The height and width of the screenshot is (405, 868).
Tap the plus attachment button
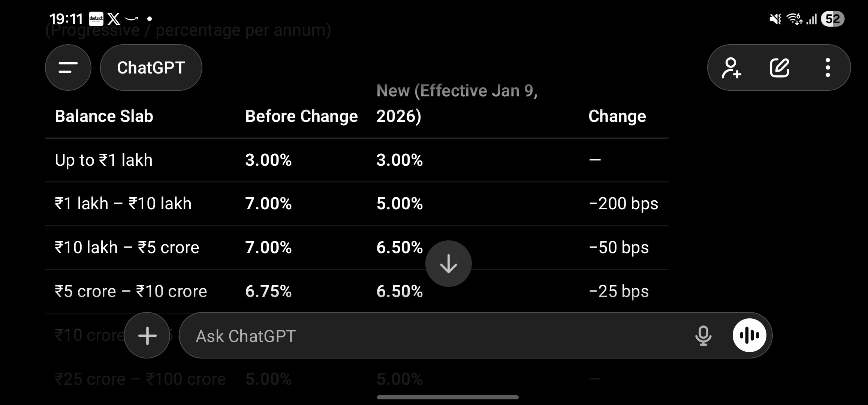147,335
